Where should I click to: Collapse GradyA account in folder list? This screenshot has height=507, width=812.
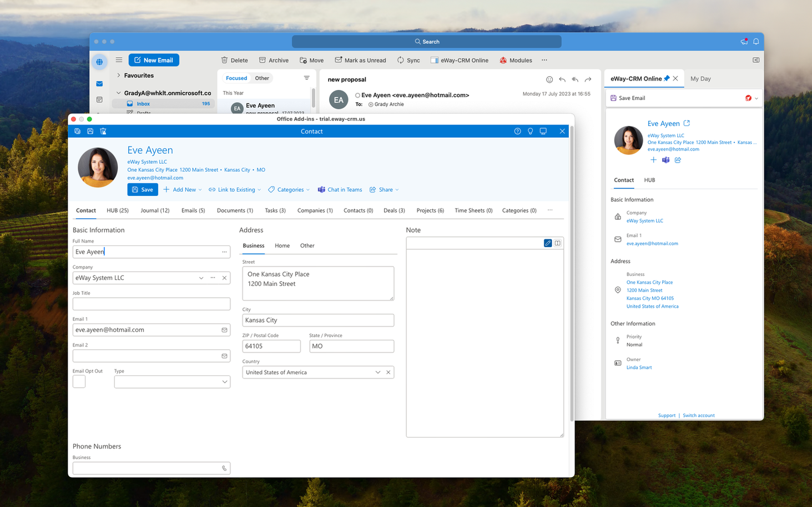click(118, 93)
